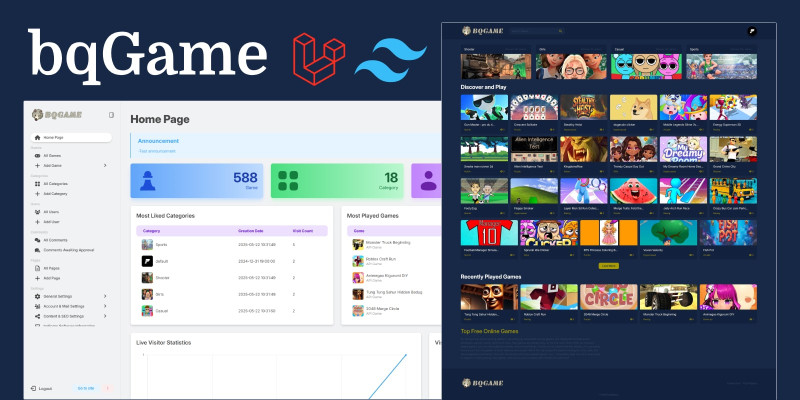Toggle the sidebar collapse icon
This screenshot has width=800, height=400.
(111, 115)
